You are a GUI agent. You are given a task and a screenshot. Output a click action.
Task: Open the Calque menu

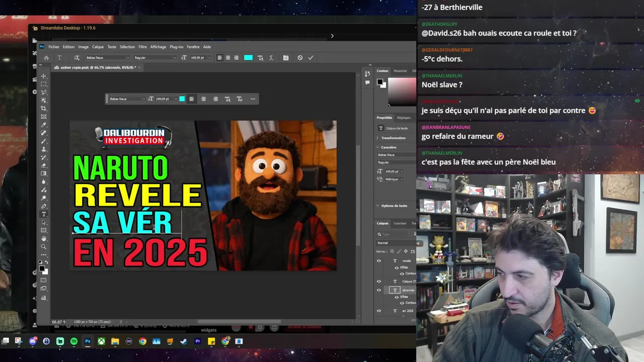[x=98, y=47]
